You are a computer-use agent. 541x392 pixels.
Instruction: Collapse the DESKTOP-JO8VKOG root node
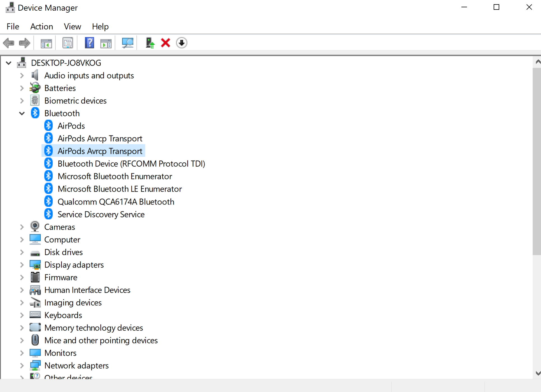pyautogui.click(x=9, y=63)
